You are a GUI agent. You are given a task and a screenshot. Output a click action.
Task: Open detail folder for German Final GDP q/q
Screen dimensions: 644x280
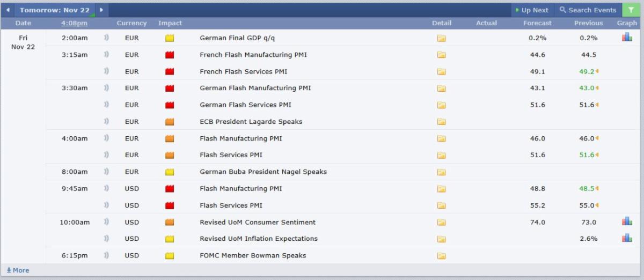[441, 38]
